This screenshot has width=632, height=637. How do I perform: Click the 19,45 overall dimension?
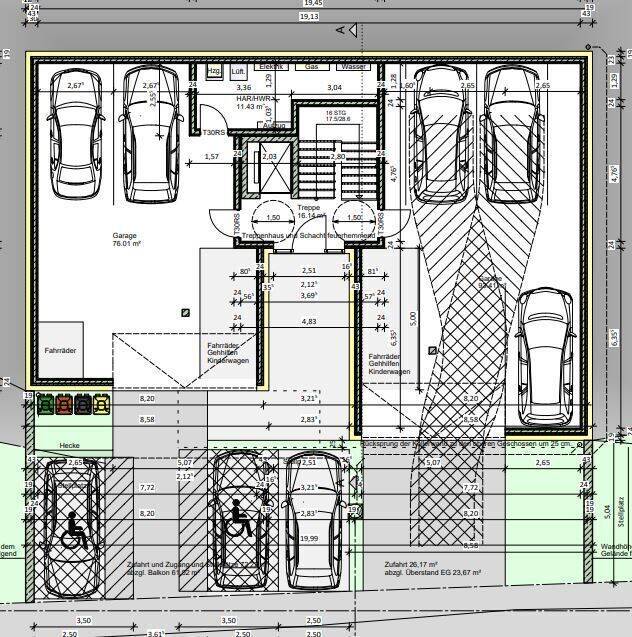pos(313,3)
